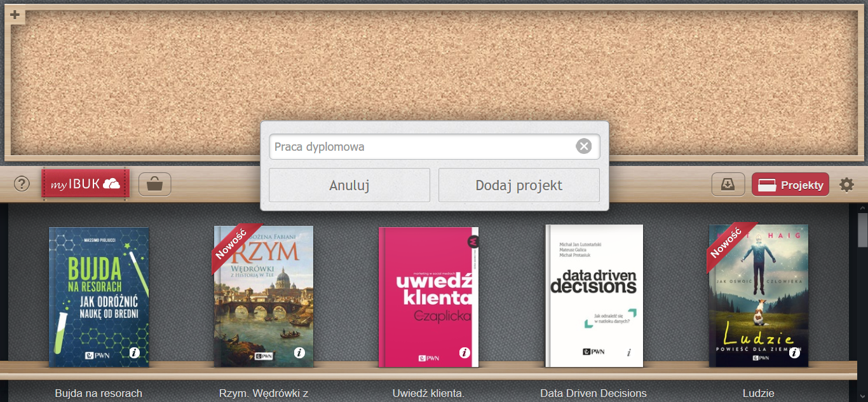Clear the project name field
Image resolution: width=868 pixels, height=402 pixels.
pos(583,146)
